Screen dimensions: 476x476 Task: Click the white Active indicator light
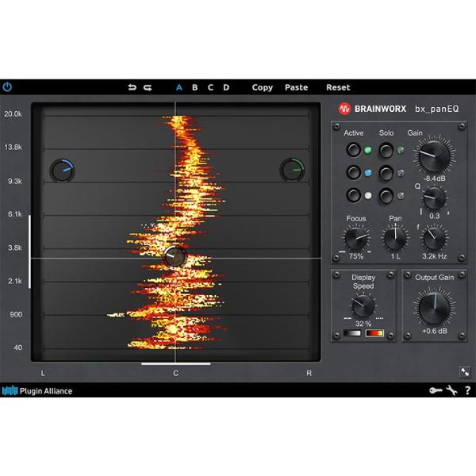coord(368,195)
